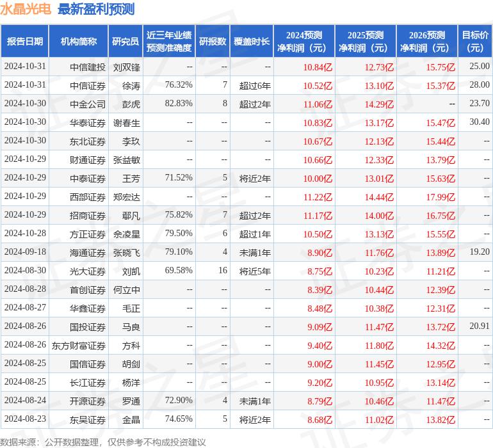Screen dimensions: 493x448
Task: Click report count 16 for 光大证券
Action: [x=223, y=270]
